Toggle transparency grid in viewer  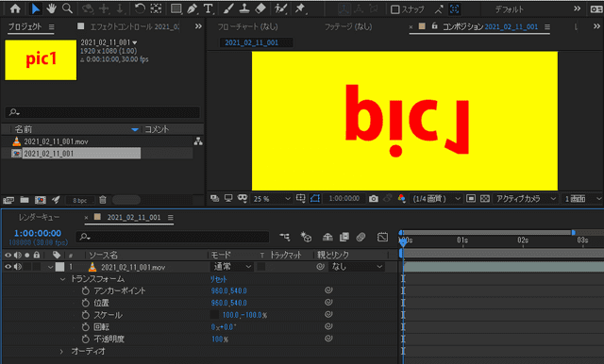(485, 199)
